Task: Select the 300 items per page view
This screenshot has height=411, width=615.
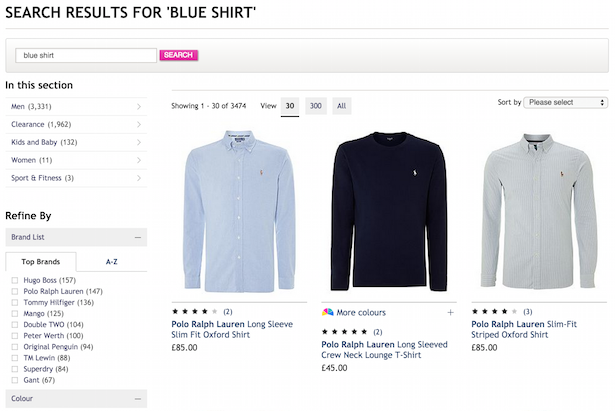Action: point(315,105)
